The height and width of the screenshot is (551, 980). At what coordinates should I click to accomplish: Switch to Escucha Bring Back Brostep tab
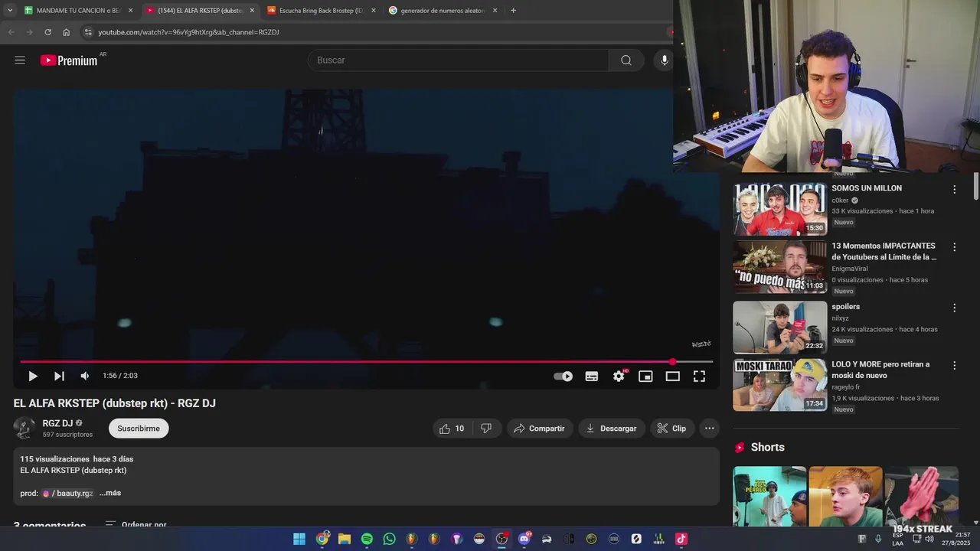pyautogui.click(x=322, y=11)
